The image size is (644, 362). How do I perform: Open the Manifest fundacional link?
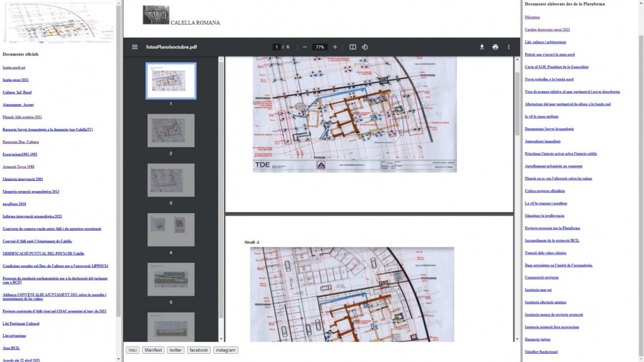tap(541, 351)
